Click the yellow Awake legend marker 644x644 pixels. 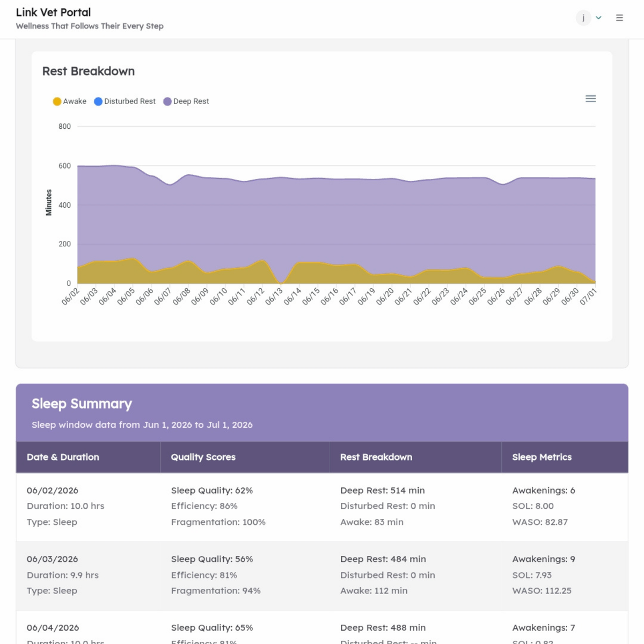(x=57, y=101)
